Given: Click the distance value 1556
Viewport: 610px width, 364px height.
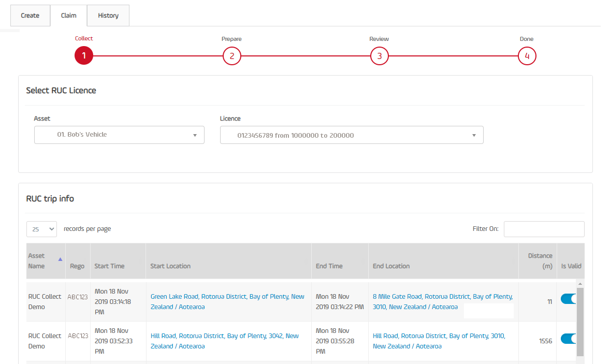Looking at the screenshot, I should click(545, 341).
